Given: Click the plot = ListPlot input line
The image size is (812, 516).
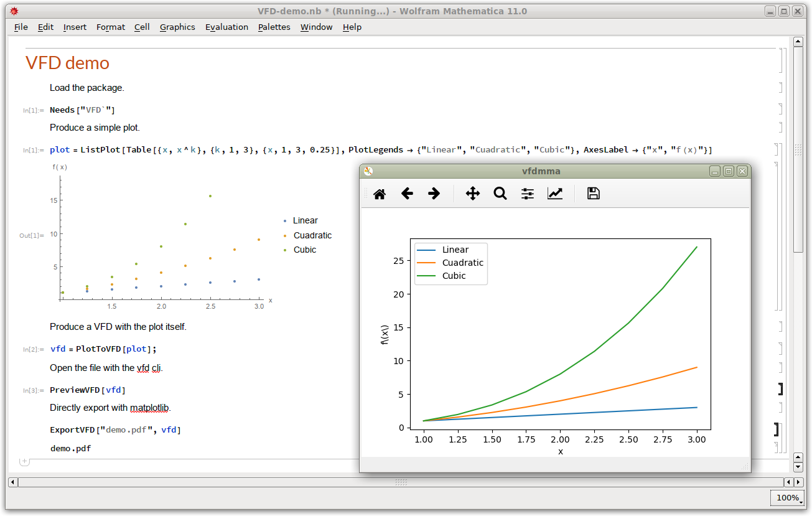Looking at the screenshot, I should pyautogui.click(x=381, y=150).
